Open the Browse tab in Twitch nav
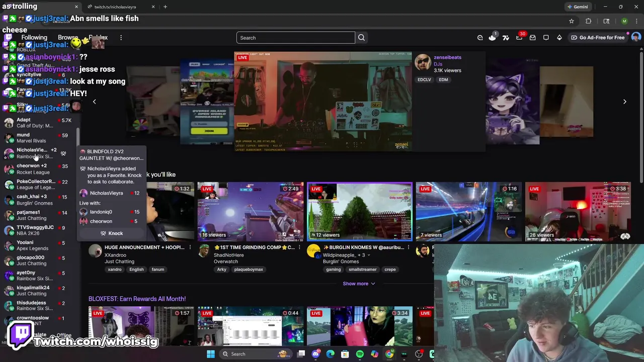Image resolution: width=644 pixels, height=362 pixels. click(68, 38)
